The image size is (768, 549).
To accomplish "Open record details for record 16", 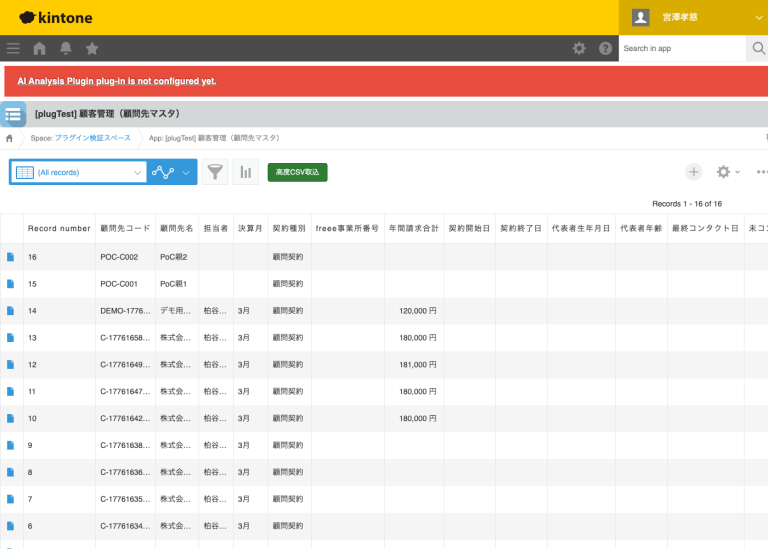I will [x=11, y=257].
